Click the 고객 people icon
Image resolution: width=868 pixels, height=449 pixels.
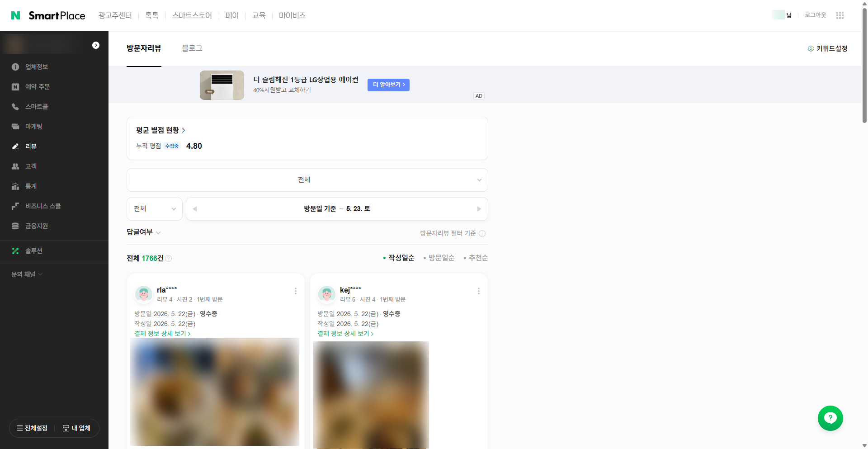tap(15, 166)
